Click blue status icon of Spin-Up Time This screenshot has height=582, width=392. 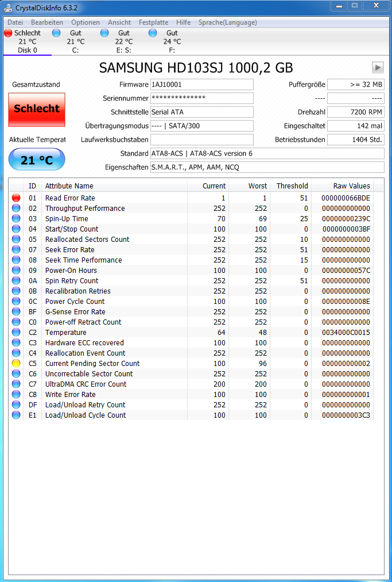16,219
